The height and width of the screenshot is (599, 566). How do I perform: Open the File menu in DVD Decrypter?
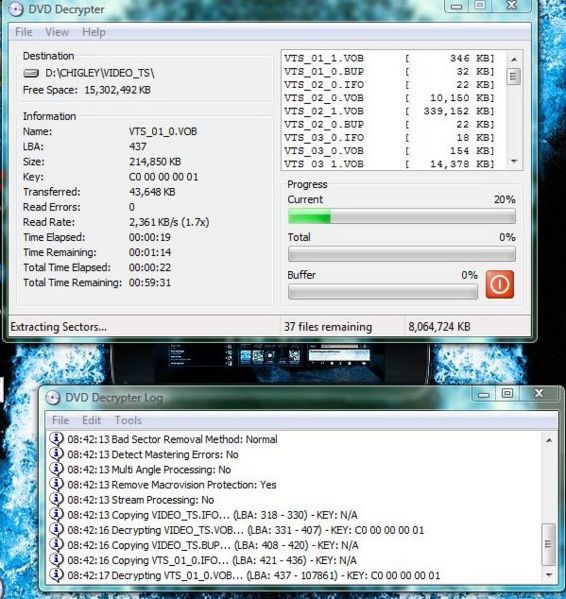[x=24, y=32]
